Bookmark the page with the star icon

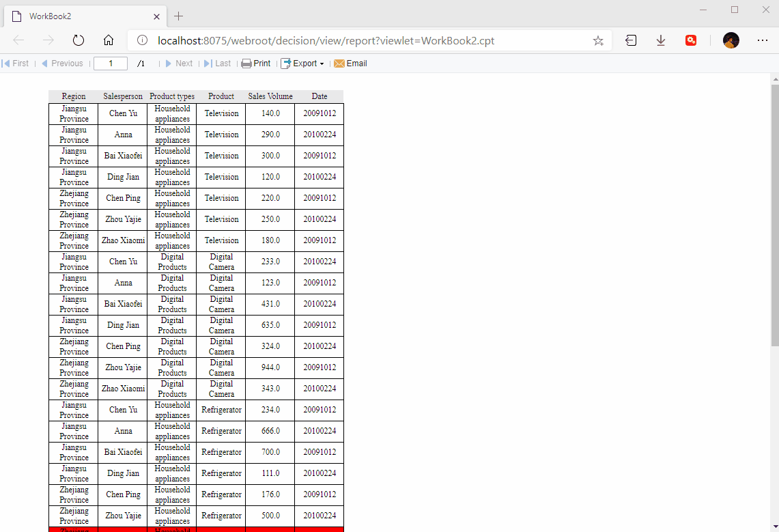[x=598, y=40]
